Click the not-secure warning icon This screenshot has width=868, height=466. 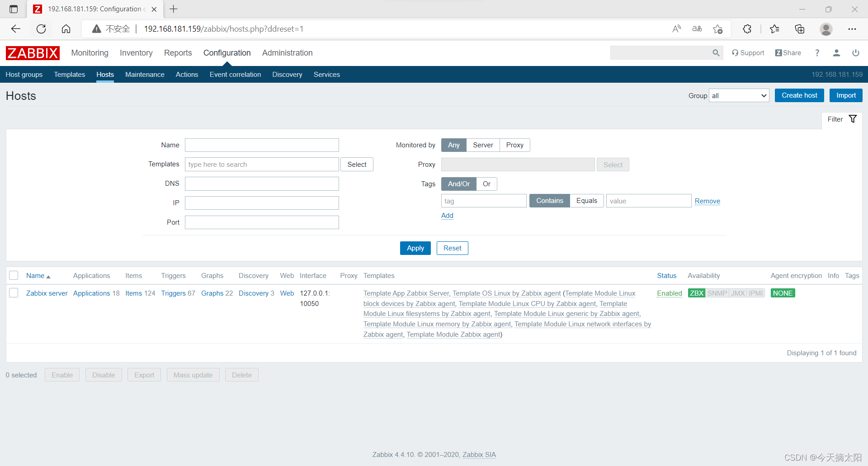pyautogui.click(x=96, y=29)
